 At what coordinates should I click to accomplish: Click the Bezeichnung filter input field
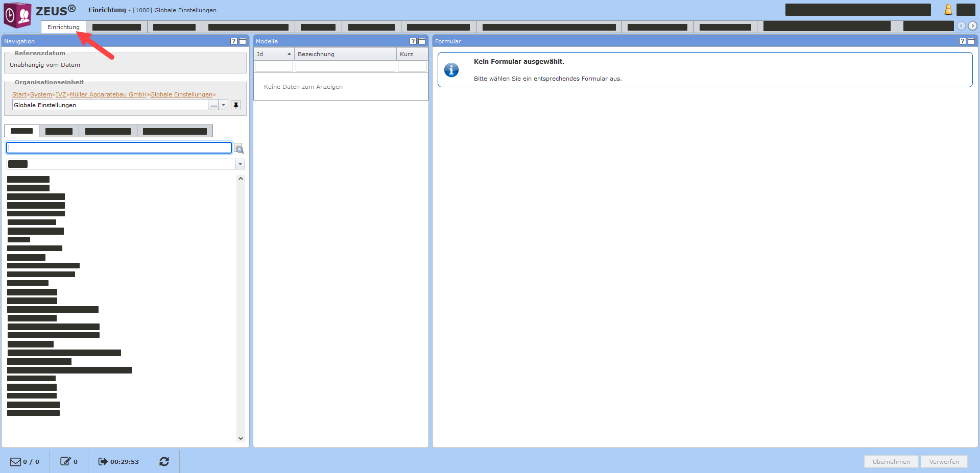(x=345, y=67)
